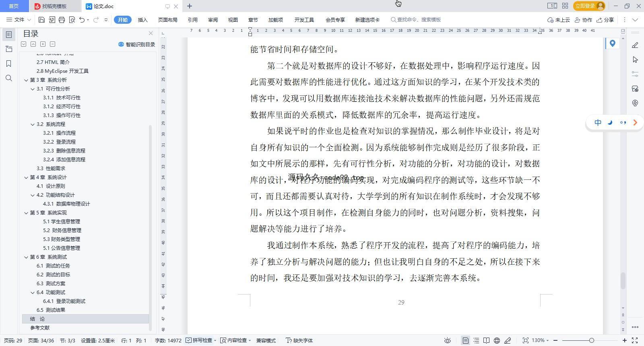Click the outline collapse-level minus box icon
Screen dimensions: 644x346
(x=52, y=44)
